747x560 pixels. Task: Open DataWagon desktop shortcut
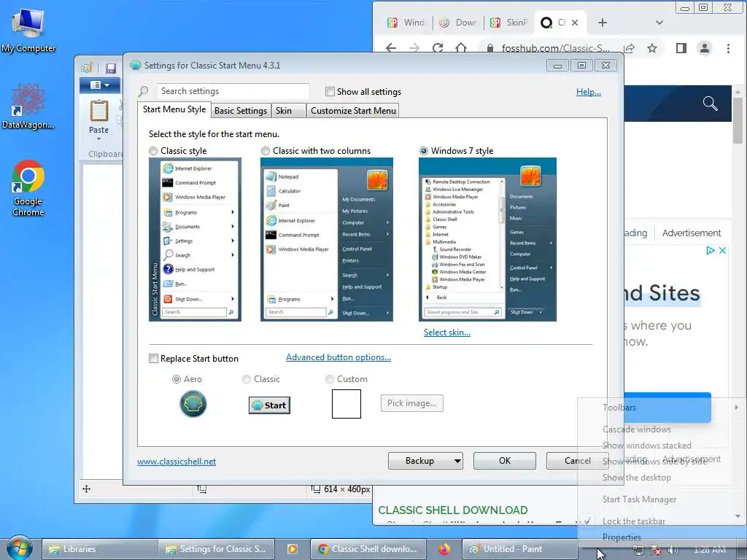click(x=28, y=106)
